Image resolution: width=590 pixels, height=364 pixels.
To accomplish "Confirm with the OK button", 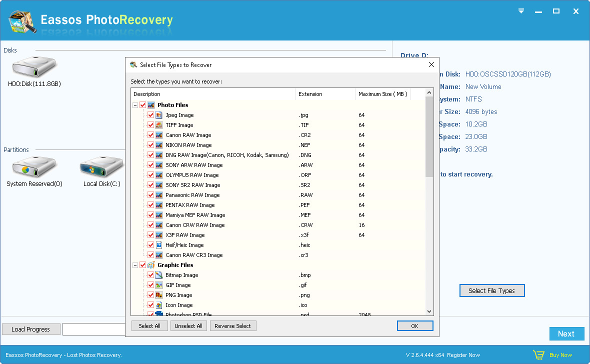I will (x=415, y=326).
